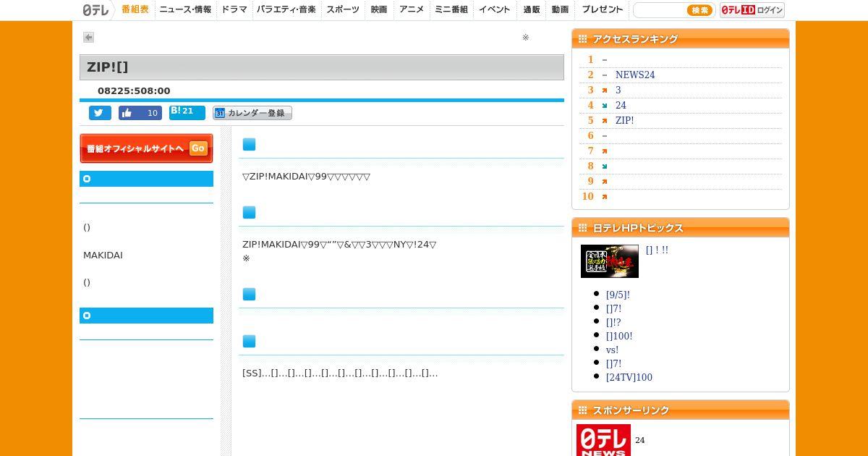Open NEWS24 in access ranking
868x456 pixels.
click(x=635, y=75)
